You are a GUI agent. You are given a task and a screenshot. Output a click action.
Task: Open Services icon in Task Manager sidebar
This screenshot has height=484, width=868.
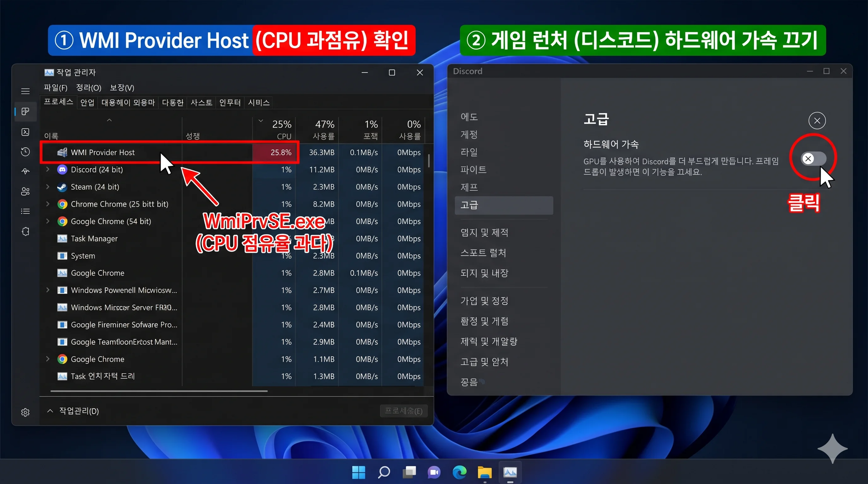coord(25,232)
